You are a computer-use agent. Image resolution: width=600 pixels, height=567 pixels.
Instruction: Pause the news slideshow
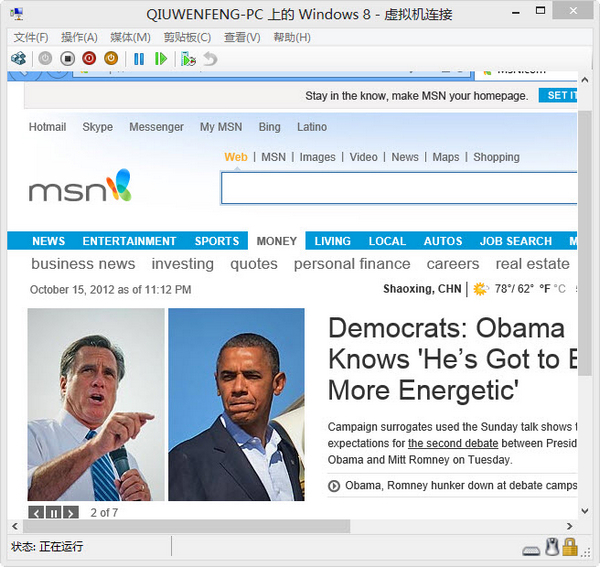tap(54, 513)
